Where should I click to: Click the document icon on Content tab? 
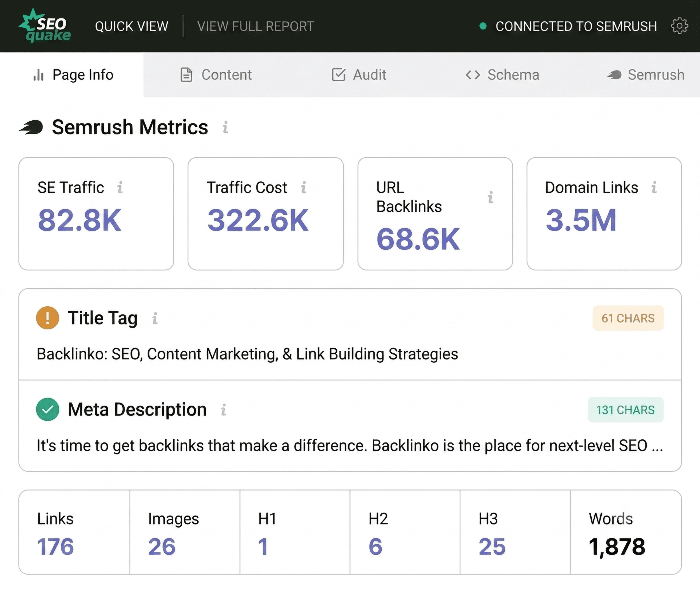186,74
